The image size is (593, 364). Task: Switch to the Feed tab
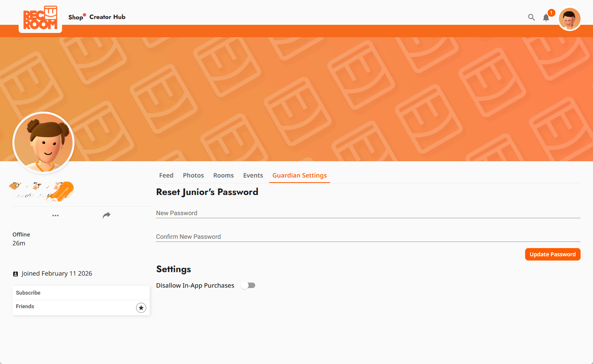point(166,175)
